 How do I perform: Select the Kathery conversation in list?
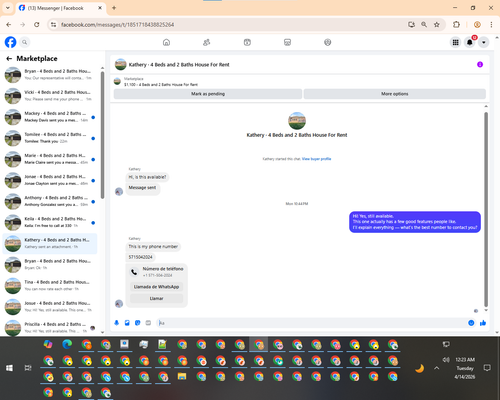tap(50, 243)
